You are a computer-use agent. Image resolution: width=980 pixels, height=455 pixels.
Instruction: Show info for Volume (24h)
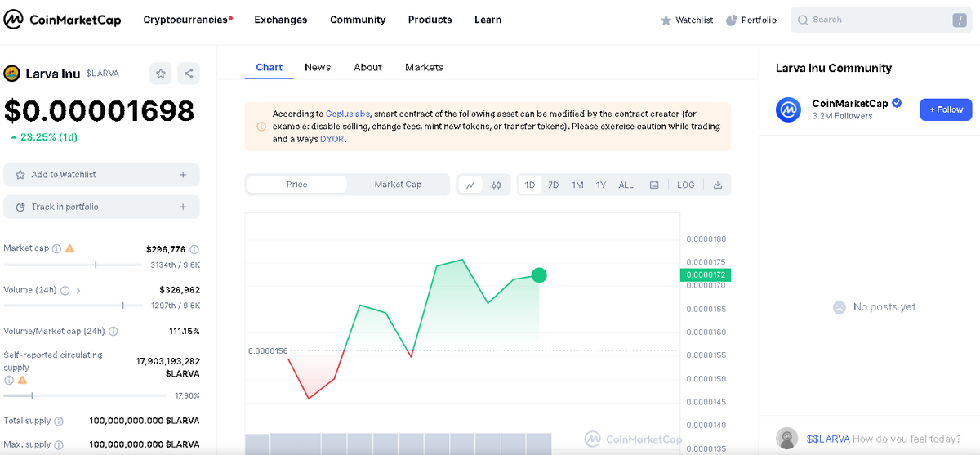click(x=65, y=290)
